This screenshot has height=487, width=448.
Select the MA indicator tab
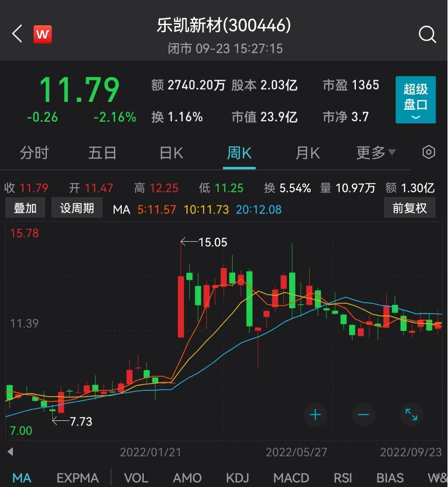[x=22, y=478]
